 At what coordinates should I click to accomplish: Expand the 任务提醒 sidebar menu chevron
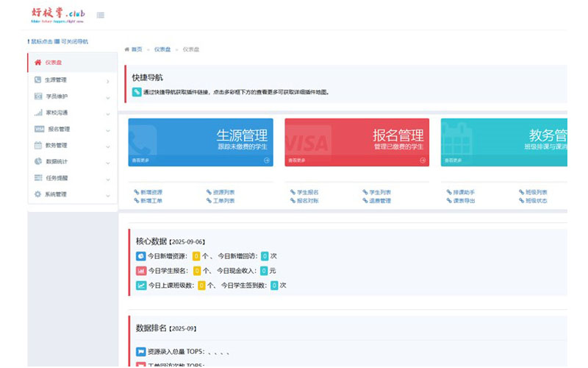[108, 179]
